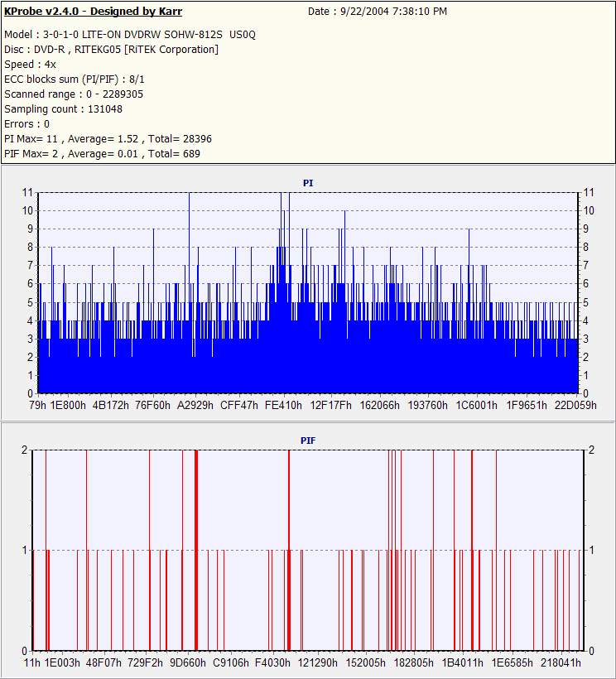Click the PI chart x-axis label 'FE410h'
This screenshot has height=679, width=616.
[x=283, y=405]
